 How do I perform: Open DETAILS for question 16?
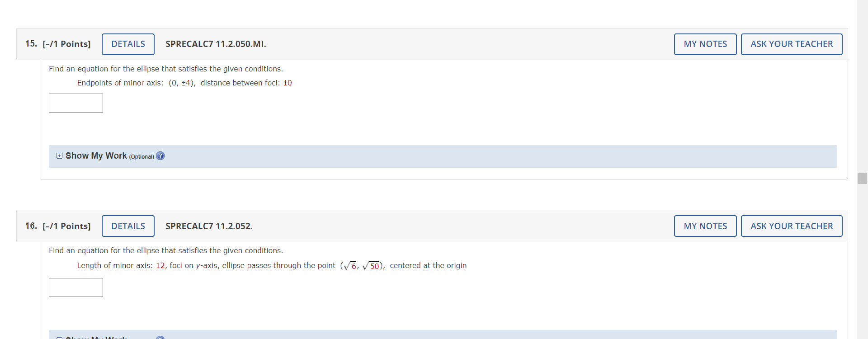(x=128, y=226)
